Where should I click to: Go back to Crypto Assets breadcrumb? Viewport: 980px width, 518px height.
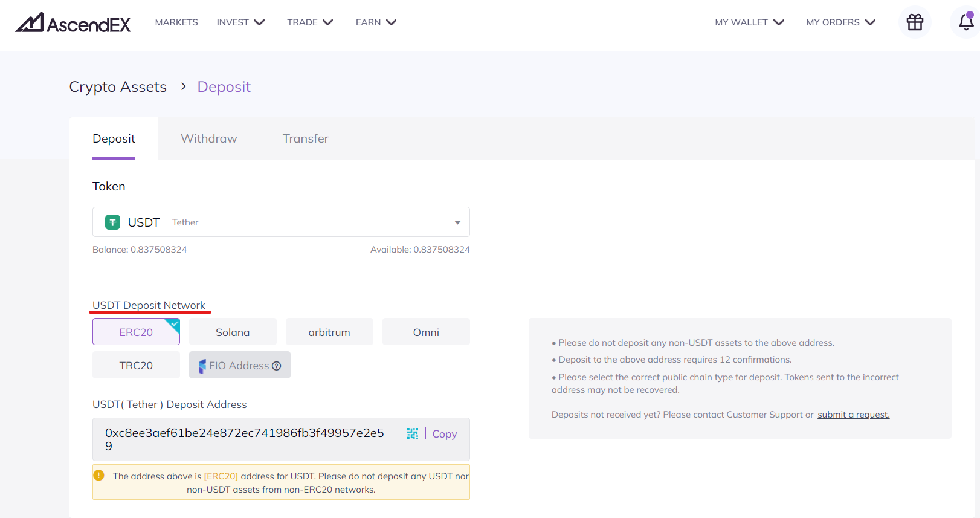pyautogui.click(x=118, y=87)
